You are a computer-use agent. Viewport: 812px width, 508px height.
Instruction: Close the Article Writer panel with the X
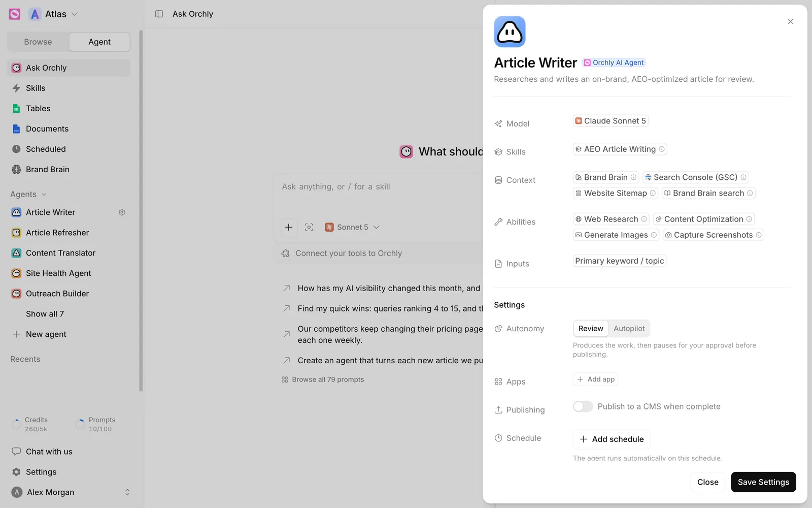[x=790, y=21]
